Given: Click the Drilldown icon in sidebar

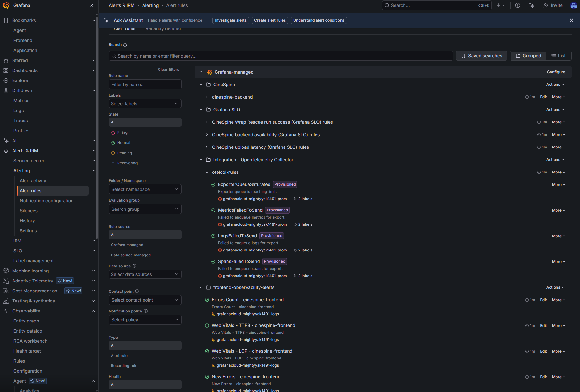Looking at the screenshot, I should (x=6, y=90).
